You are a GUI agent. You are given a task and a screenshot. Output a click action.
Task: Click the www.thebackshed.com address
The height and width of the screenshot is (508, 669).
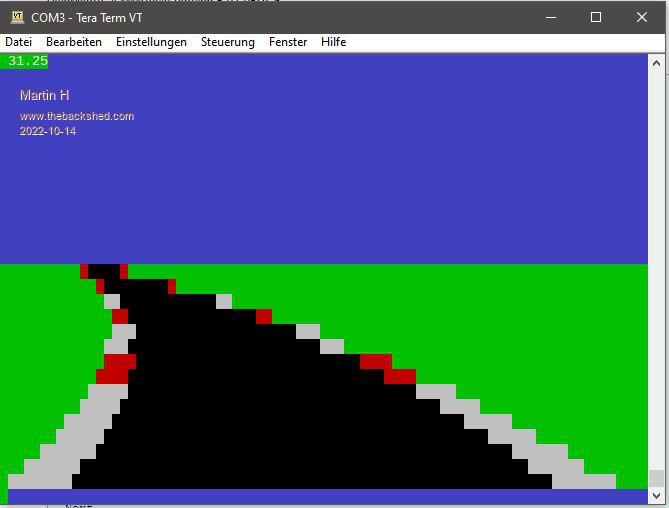[77, 116]
